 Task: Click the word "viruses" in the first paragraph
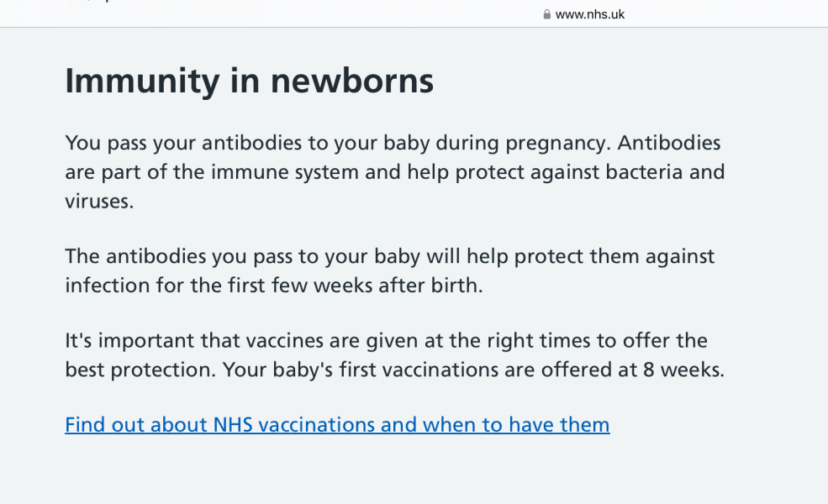click(x=98, y=202)
